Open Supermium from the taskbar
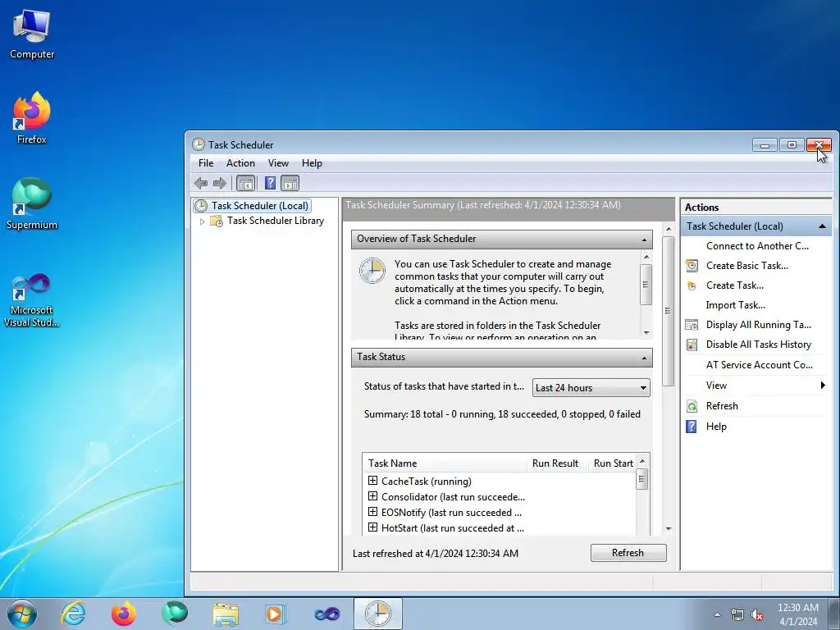Image resolution: width=840 pixels, height=630 pixels. (175, 614)
